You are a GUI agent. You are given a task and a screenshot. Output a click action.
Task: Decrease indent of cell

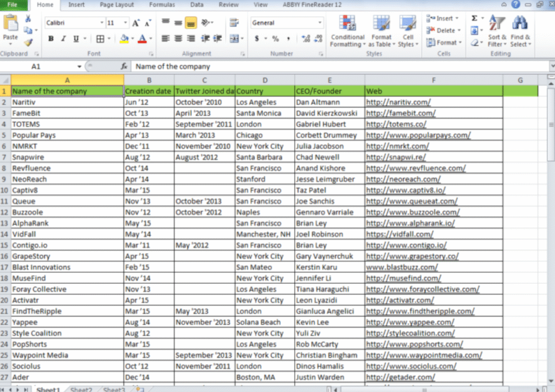point(205,38)
